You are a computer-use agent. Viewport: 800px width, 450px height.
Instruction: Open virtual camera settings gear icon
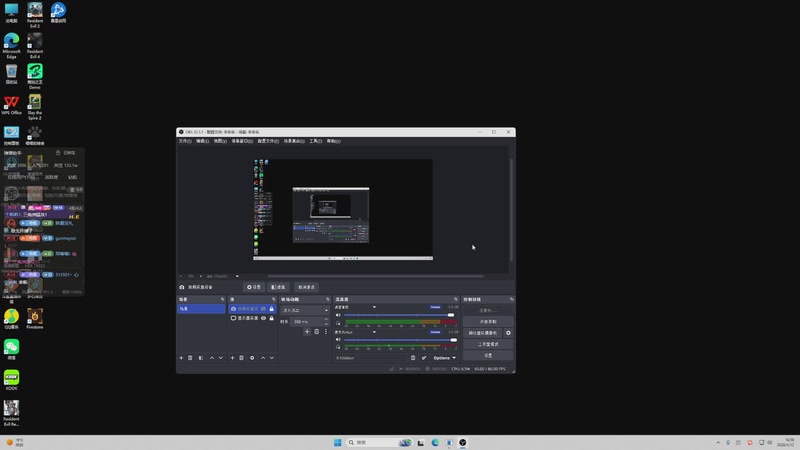[508, 333]
